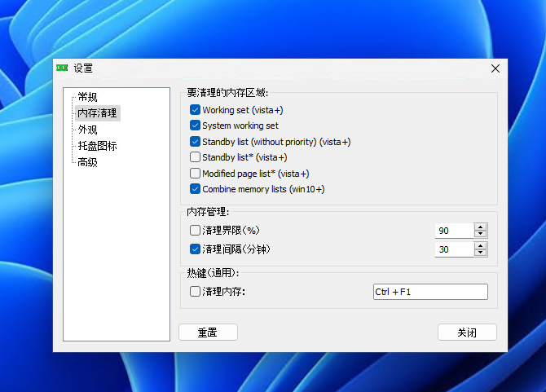Decrease the 清理间隔 minutes with down arrow
The width and height of the screenshot is (546, 392).
click(x=481, y=253)
